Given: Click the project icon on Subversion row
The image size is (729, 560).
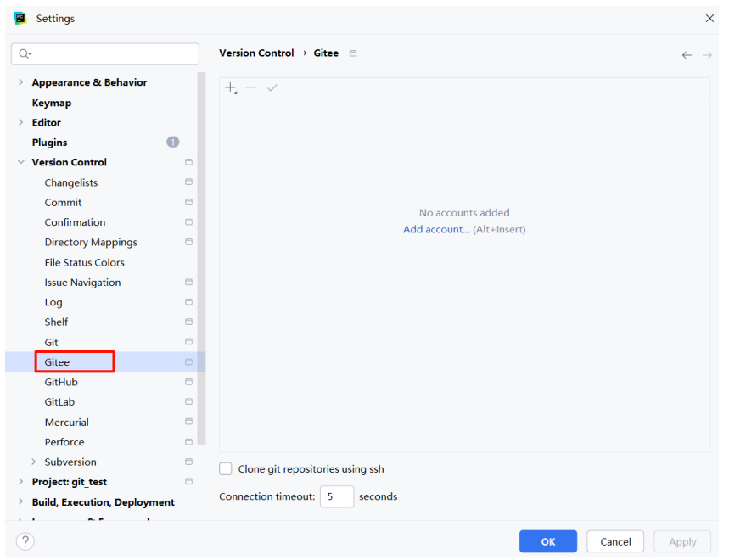Looking at the screenshot, I should click(x=188, y=462).
